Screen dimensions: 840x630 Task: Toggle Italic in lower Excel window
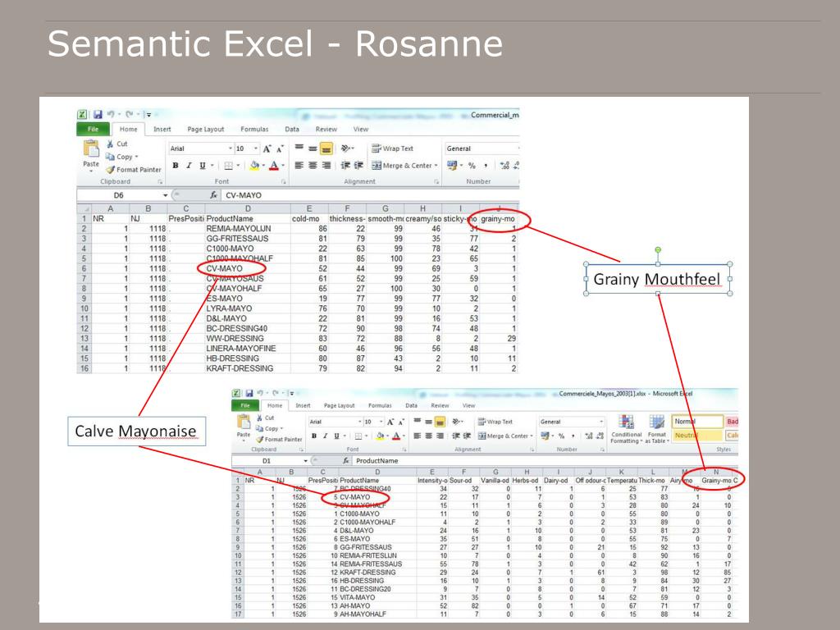[x=325, y=436]
